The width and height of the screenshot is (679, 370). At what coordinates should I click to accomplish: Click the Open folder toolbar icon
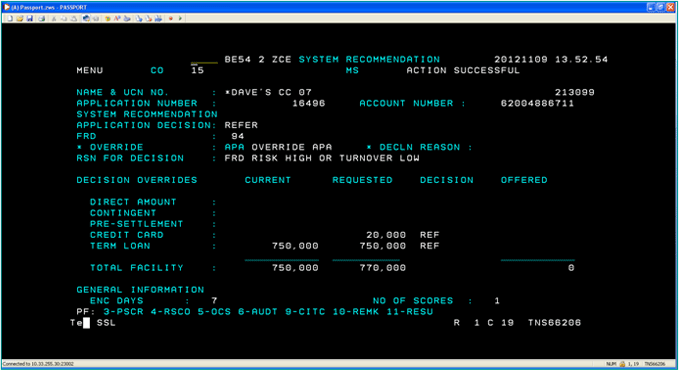(20, 18)
